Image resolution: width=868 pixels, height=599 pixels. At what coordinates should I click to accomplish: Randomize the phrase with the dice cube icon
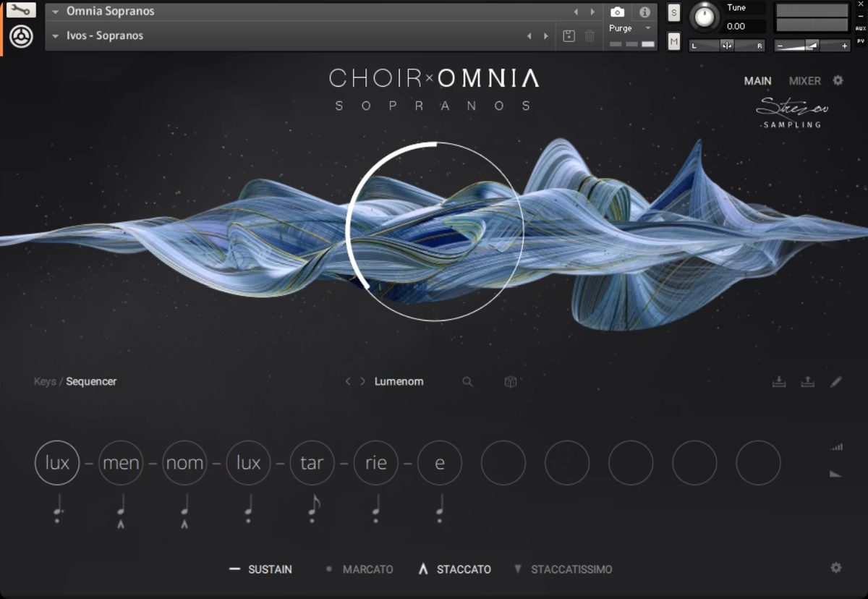pyautogui.click(x=511, y=381)
